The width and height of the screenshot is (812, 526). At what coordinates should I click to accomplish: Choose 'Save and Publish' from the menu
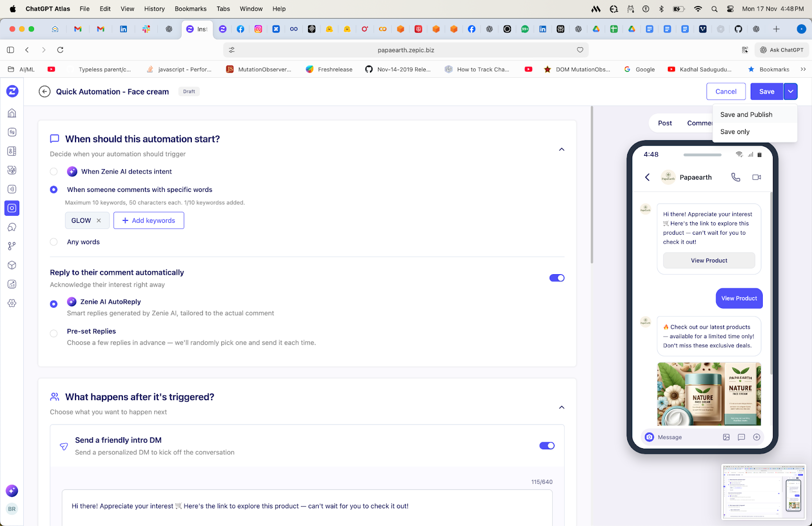click(755, 115)
